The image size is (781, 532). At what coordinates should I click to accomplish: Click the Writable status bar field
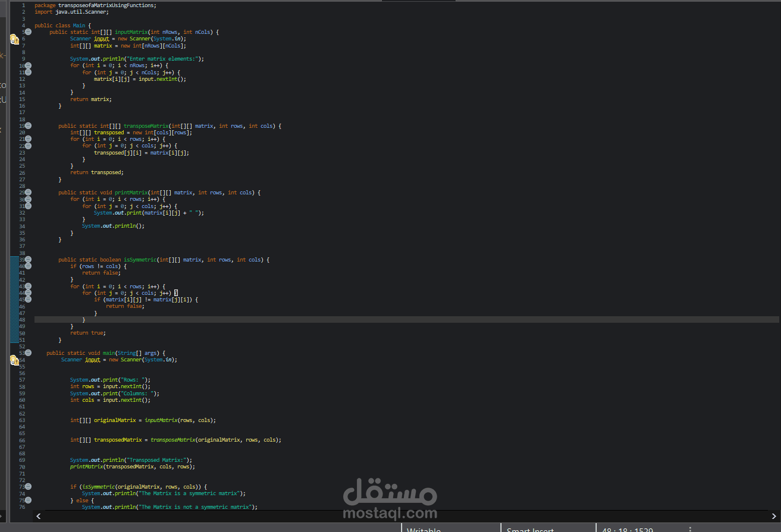[424, 529]
